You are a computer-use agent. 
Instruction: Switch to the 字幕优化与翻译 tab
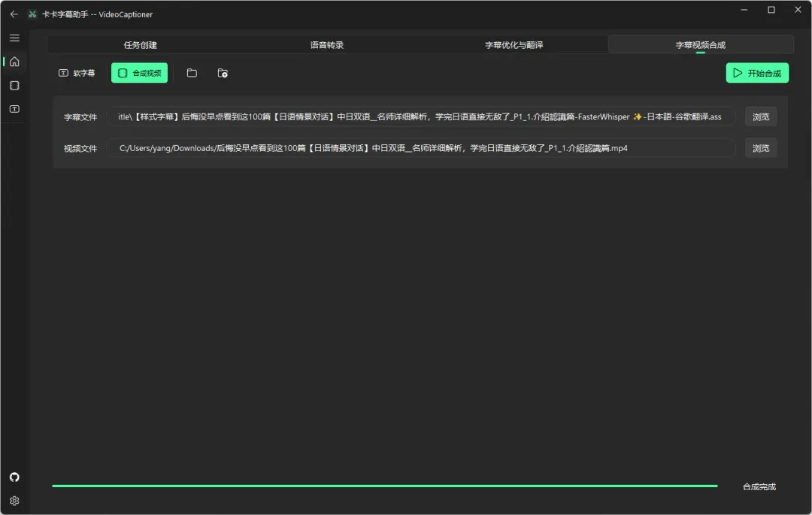pos(514,45)
